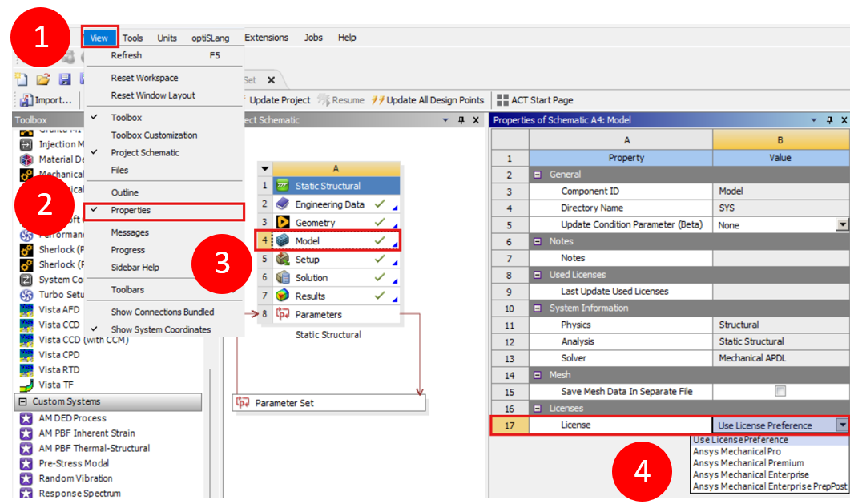Click the AM PBF Inherent Strain star icon

point(26,433)
